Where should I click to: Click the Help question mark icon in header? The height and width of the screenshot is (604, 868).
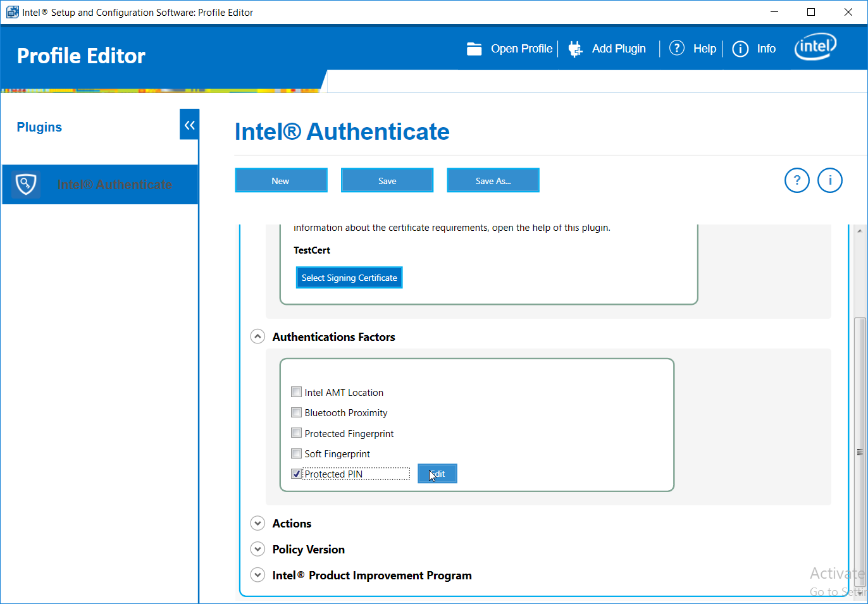click(x=676, y=48)
